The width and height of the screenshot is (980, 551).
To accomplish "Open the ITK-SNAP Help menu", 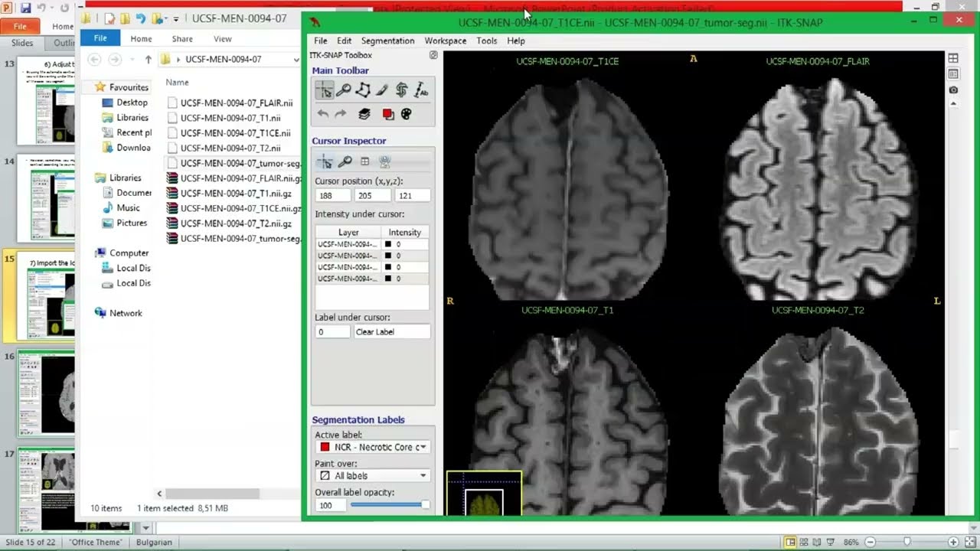I will pos(516,41).
